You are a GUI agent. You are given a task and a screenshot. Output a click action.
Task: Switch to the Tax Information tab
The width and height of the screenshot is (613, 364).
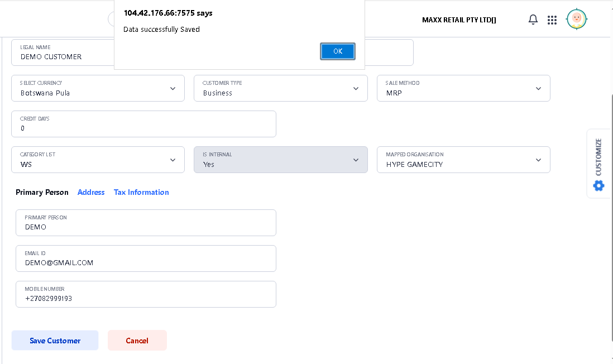click(x=141, y=192)
